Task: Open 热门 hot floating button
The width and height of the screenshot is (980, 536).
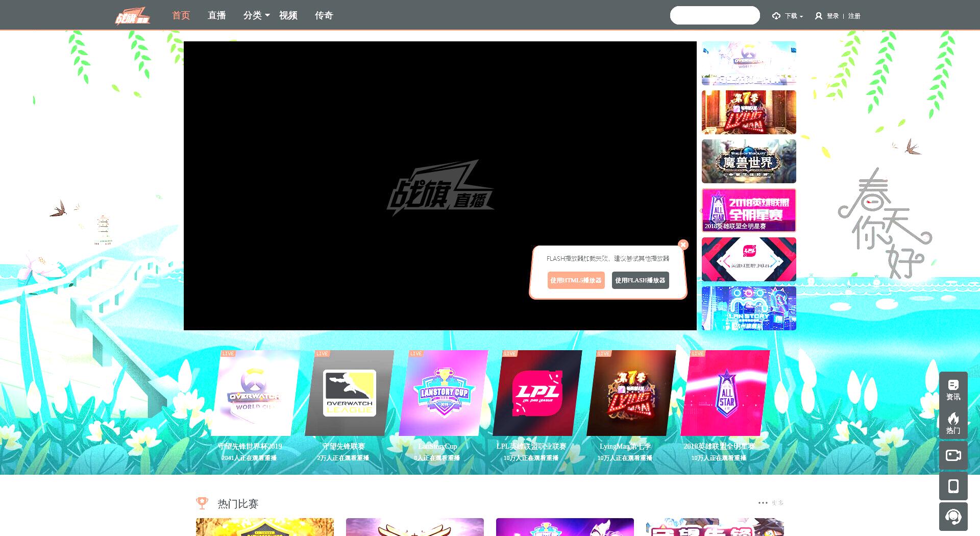Action: pos(953,423)
